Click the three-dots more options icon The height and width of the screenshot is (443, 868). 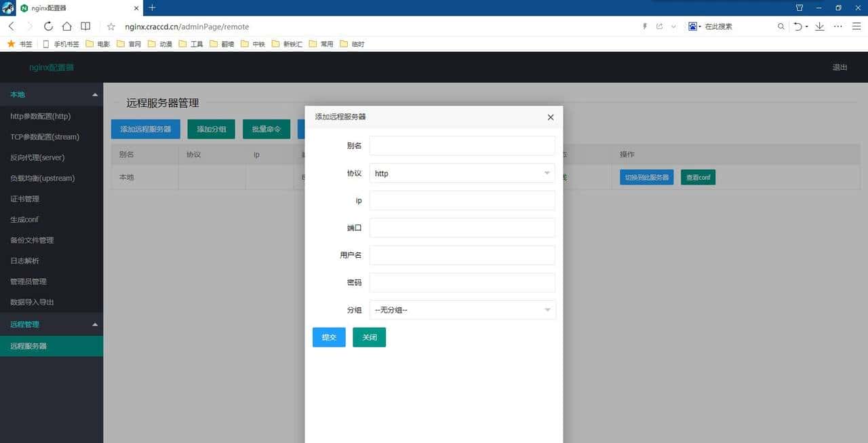coord(838,26)
